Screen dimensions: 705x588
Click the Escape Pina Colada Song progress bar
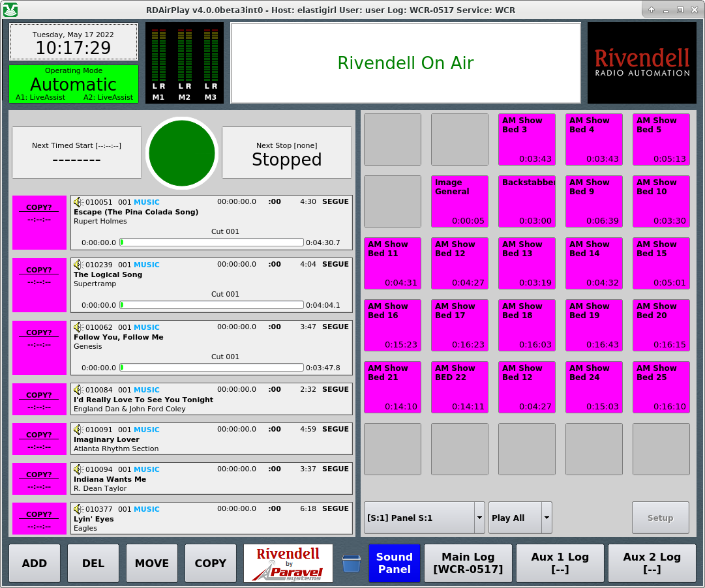(211, 243)
